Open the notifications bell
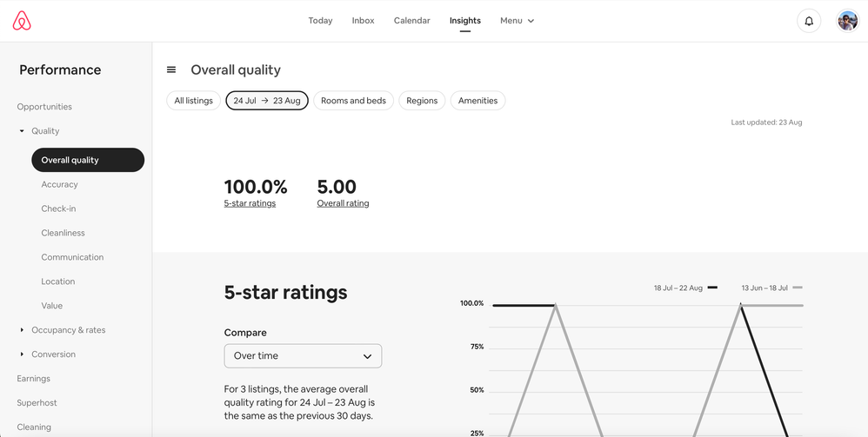The height and width of the screenshot is (437, 868). (x=809, y=21)
